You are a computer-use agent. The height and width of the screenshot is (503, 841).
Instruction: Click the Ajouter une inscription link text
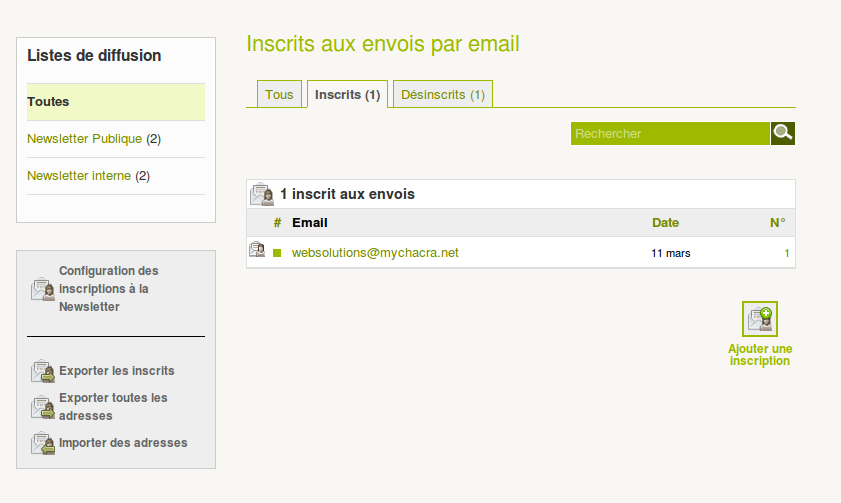[x=760, y=355]
